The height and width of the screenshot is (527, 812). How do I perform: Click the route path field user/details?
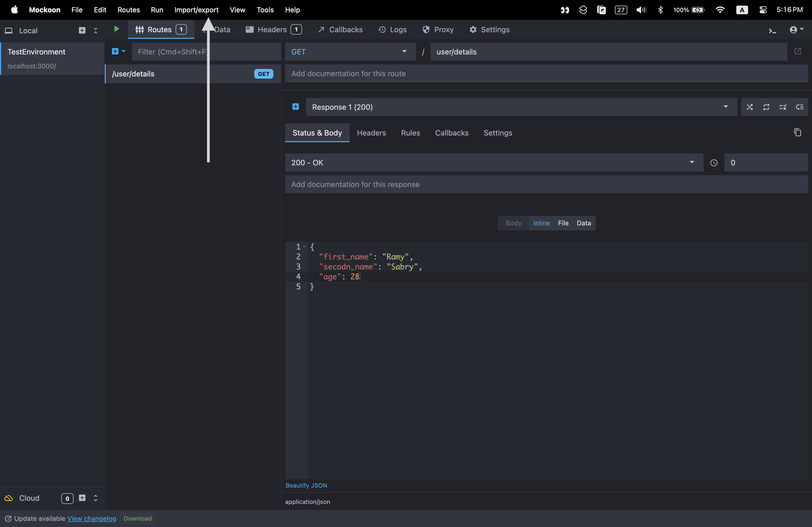[608, 52]
